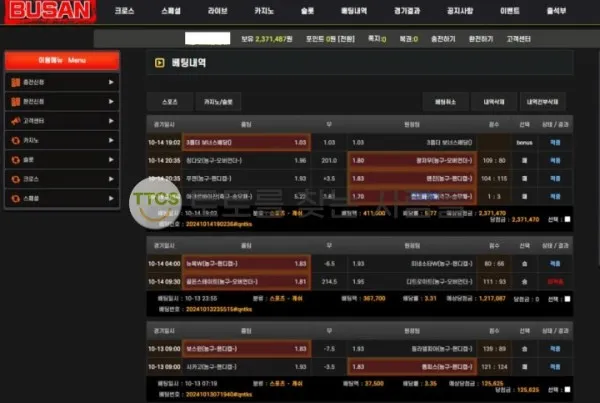
Task: Switch to the 스포츠 tab
Action: 170,102
